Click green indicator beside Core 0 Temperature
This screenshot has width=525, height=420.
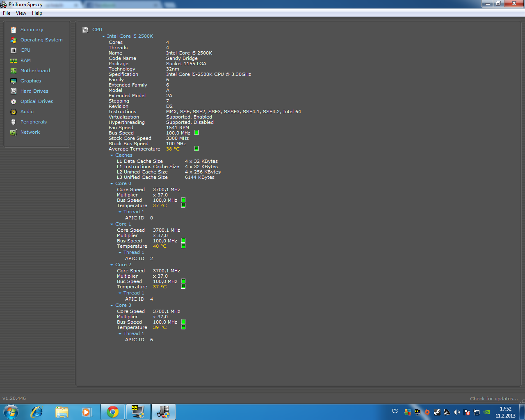coord(183,205)
